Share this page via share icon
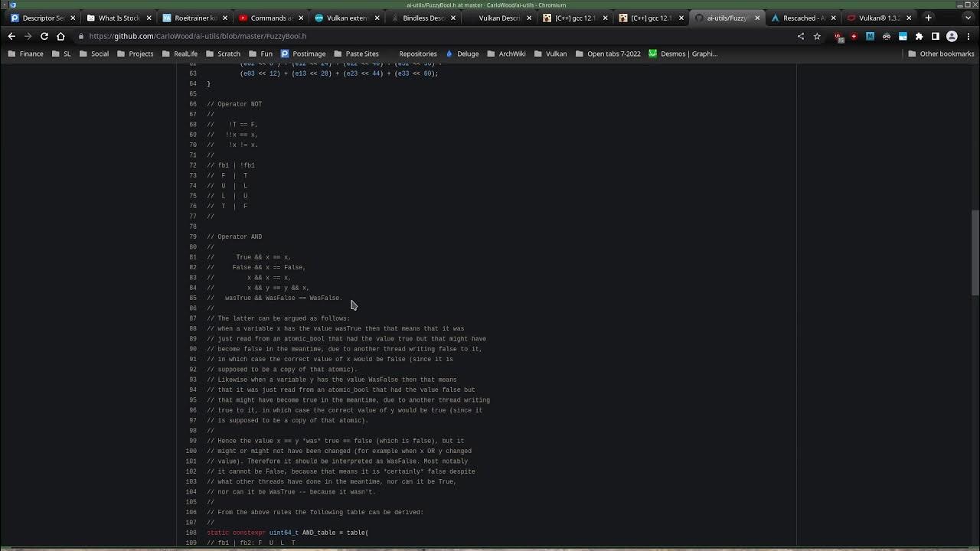Image resolution: width=980 pixels, height=551 pixels. (801, 36)
